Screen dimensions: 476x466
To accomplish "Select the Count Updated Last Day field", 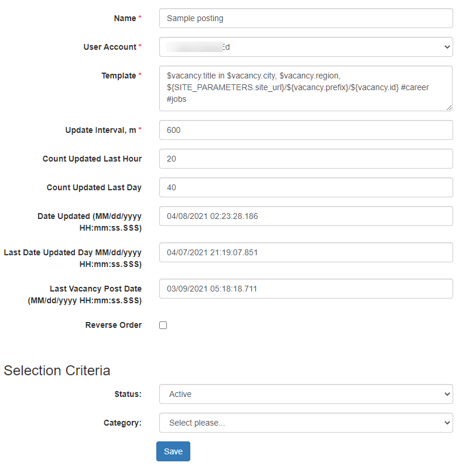I will tap(306, 187).
